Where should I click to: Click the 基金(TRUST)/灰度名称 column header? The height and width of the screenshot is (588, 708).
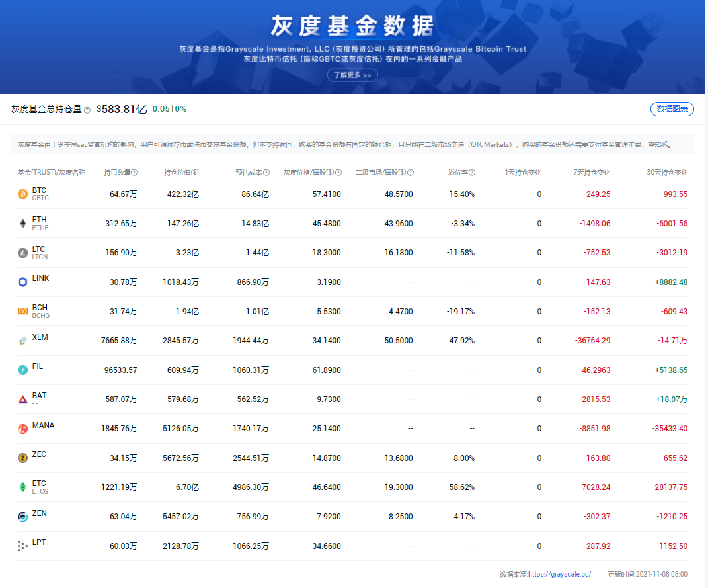click(x=52, y=173)
